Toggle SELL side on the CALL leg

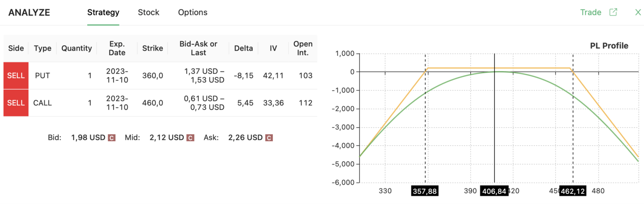(16, 103)
